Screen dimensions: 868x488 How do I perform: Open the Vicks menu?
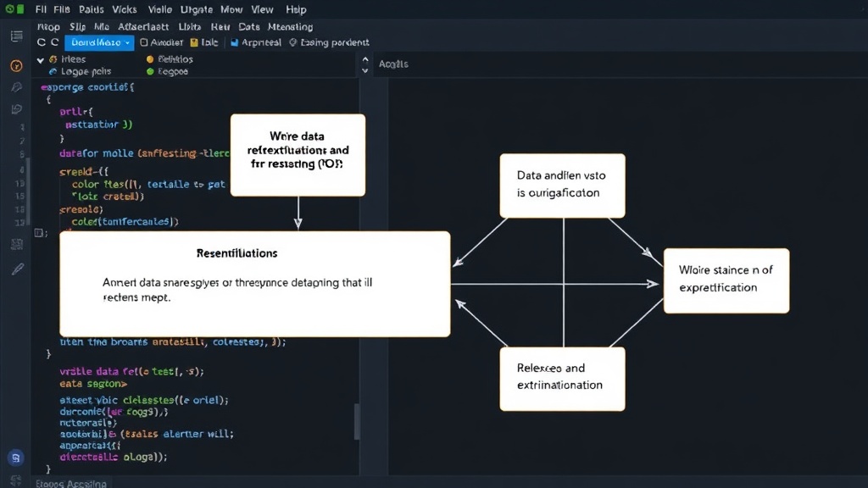[x=125, y=9]
